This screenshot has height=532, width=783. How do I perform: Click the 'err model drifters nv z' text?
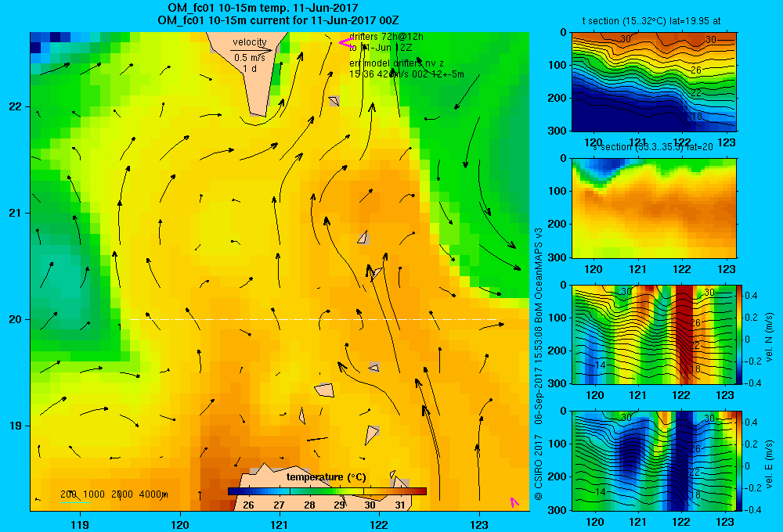(x=396, y=63)
